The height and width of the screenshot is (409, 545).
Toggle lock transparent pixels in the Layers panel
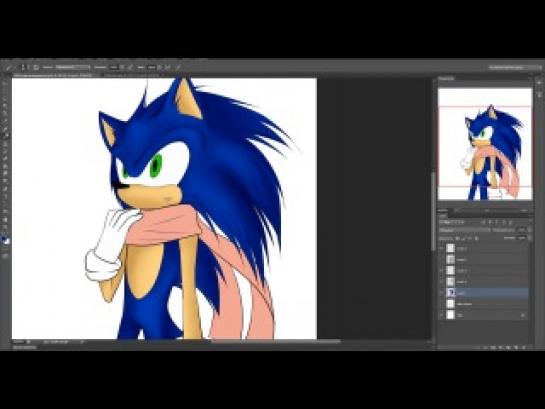[457, 238]
